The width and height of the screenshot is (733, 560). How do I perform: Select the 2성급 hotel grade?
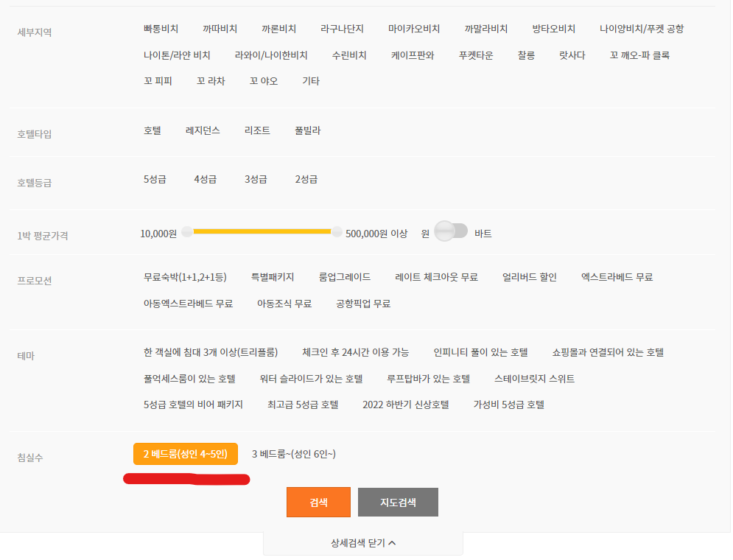point(306,179)
